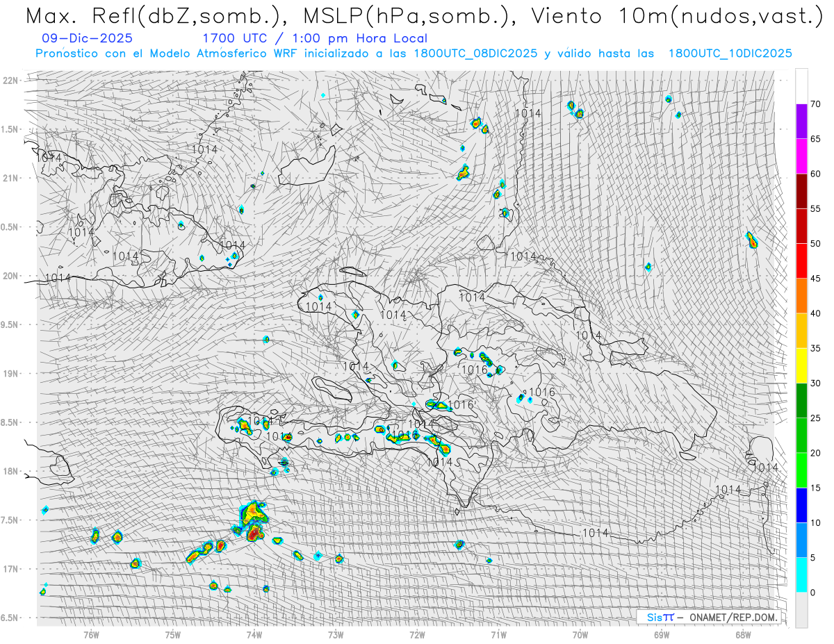The height and width of the screenshot is (644, 834).
Task: Click the color scale value 50
Action: 815,244
